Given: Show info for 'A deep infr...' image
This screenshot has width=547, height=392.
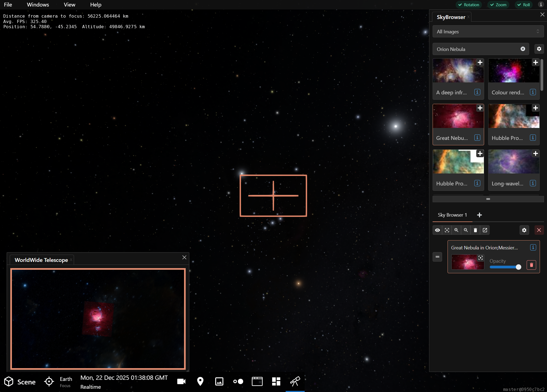Looking at the screenshot, I should (x=477, y=92).
